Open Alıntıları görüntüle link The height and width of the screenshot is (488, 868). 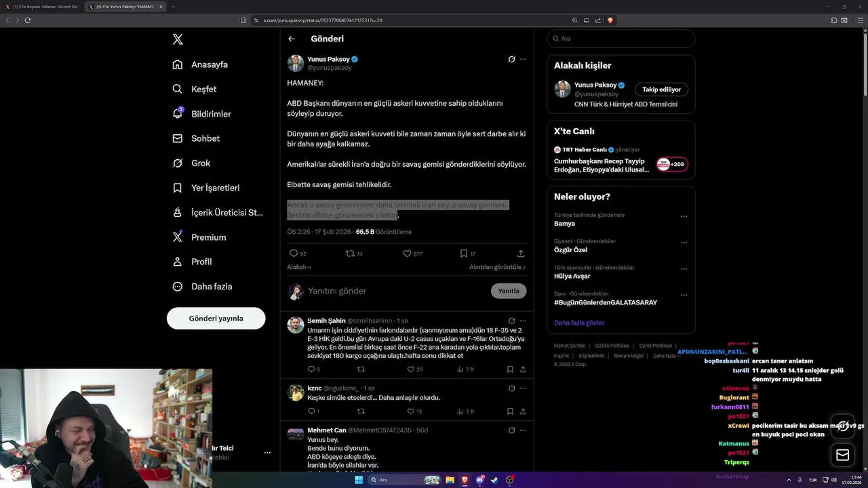pos(497,267)
